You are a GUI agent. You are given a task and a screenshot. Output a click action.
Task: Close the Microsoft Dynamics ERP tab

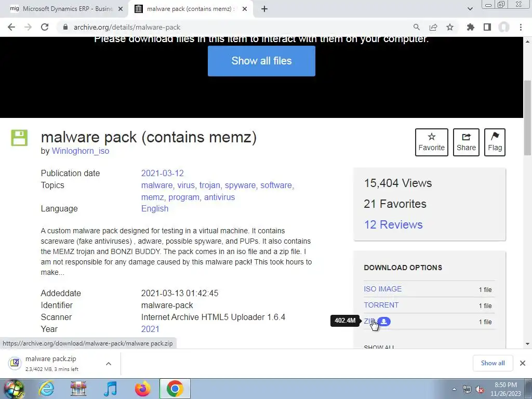[x=121, y=9]
